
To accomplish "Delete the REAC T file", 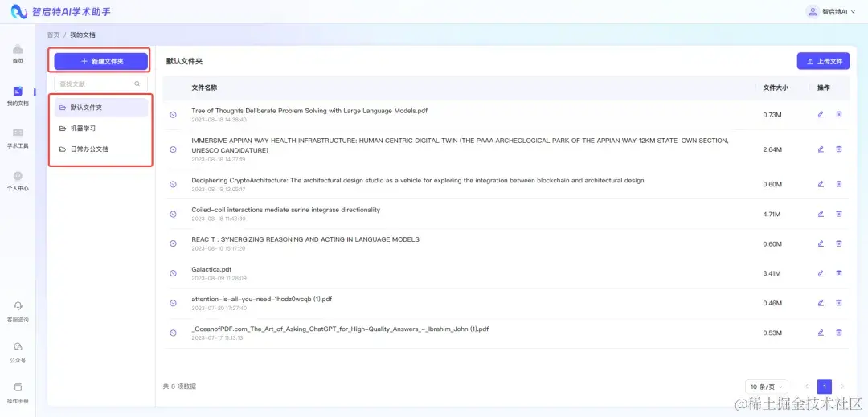I will pos(838,243).
